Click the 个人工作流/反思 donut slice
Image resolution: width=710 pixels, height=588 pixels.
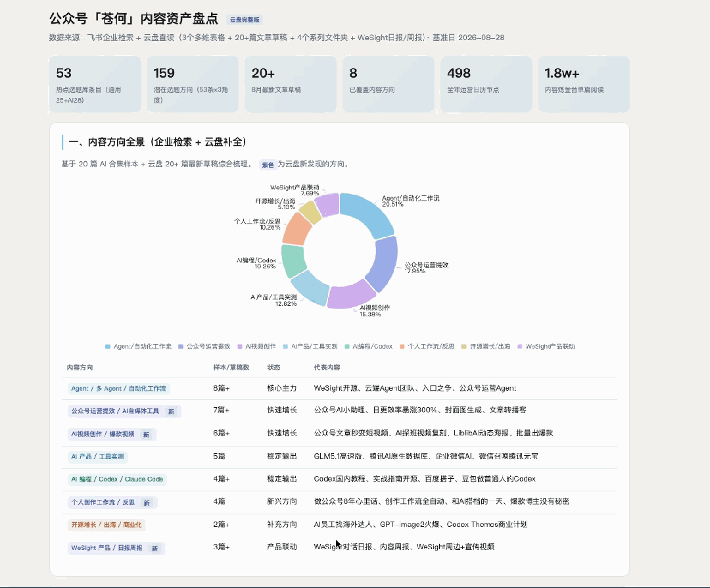296,229
